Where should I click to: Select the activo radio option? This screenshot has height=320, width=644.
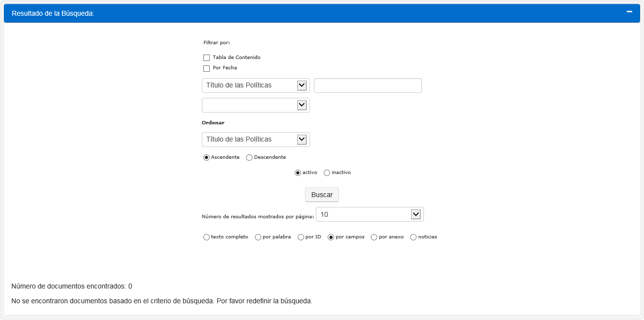(x=298, y=173)
